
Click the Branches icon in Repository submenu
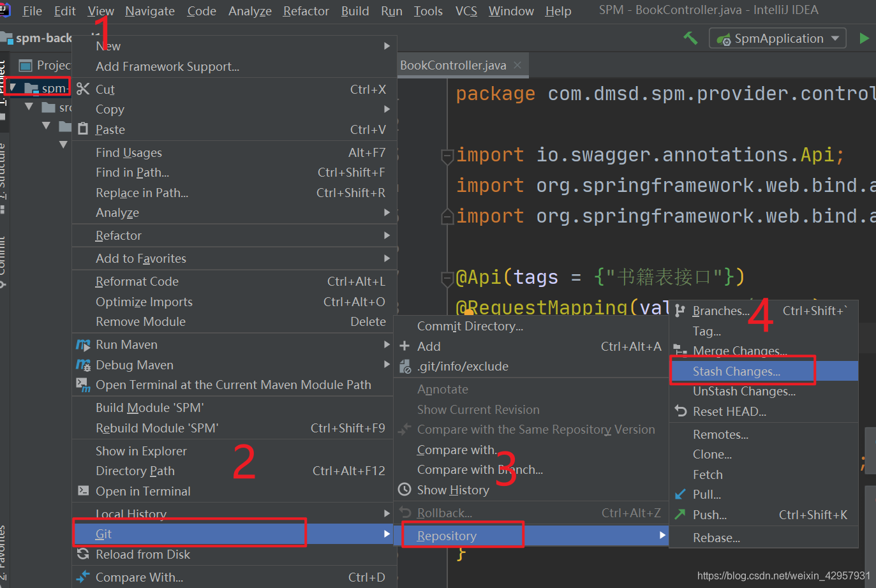point(680,311)
